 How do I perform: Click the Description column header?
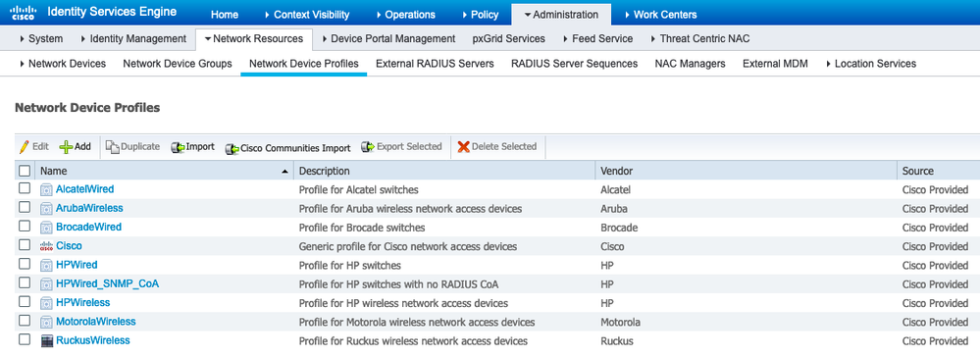tap(444, 171)
